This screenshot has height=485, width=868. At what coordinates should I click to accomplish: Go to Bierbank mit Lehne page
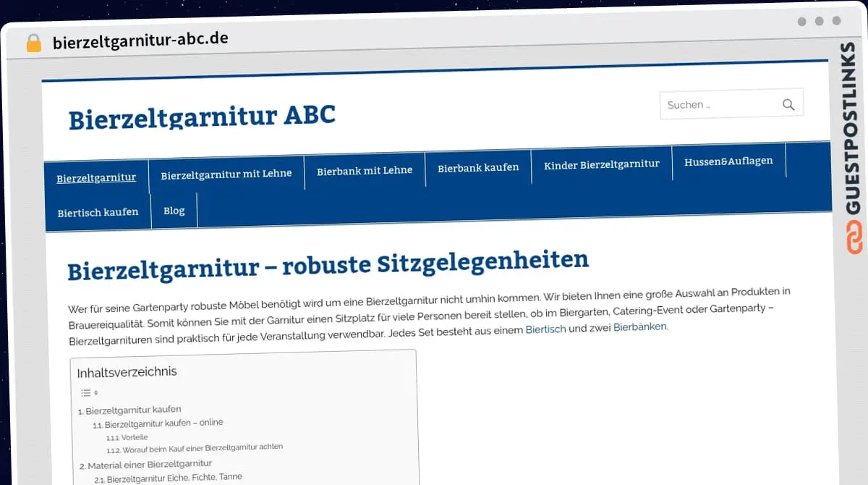pyautogui.click(x=365, y=171)
